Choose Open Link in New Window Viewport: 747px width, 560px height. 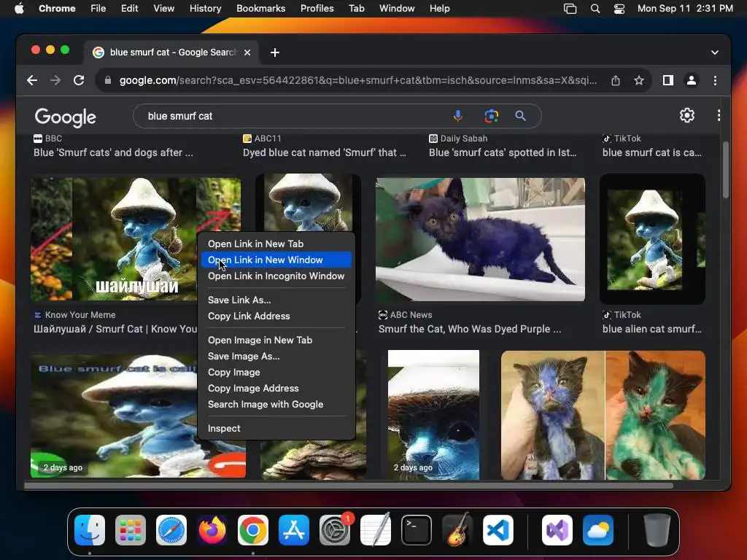[x=276, y=260]
